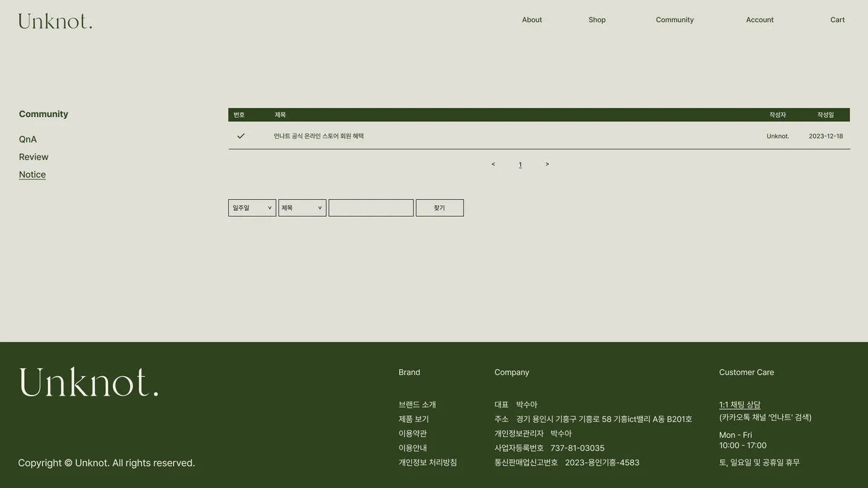Expand the 제목 search field dropdown

[x=302, y=208]
